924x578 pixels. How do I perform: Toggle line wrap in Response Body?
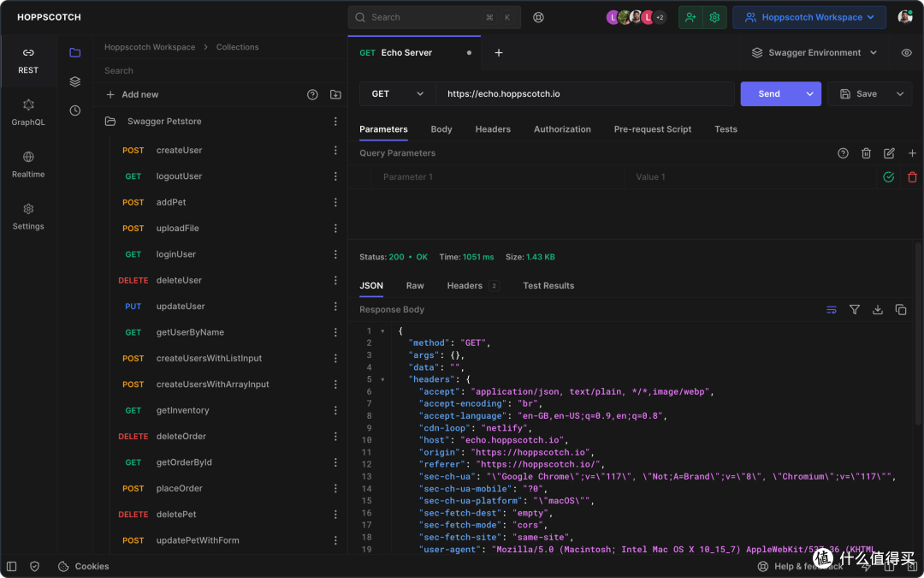832,310
